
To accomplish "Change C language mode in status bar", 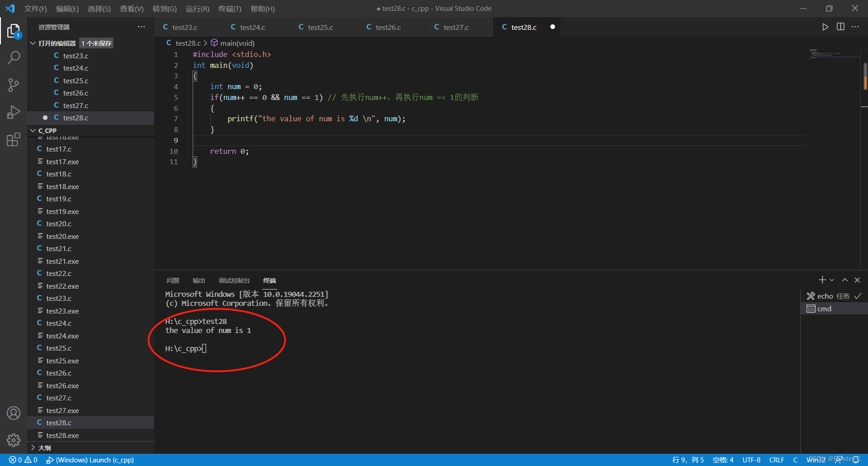I will (795, 460).
